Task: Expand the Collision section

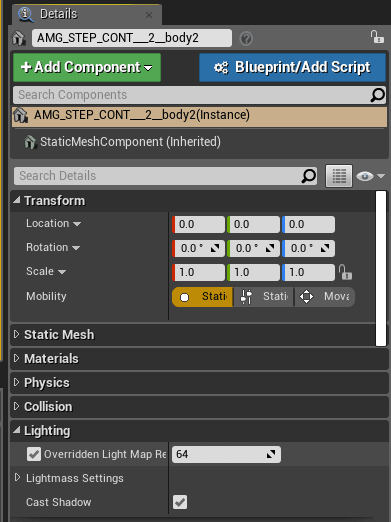Action: pyautogui.click(x=16, y=406)
